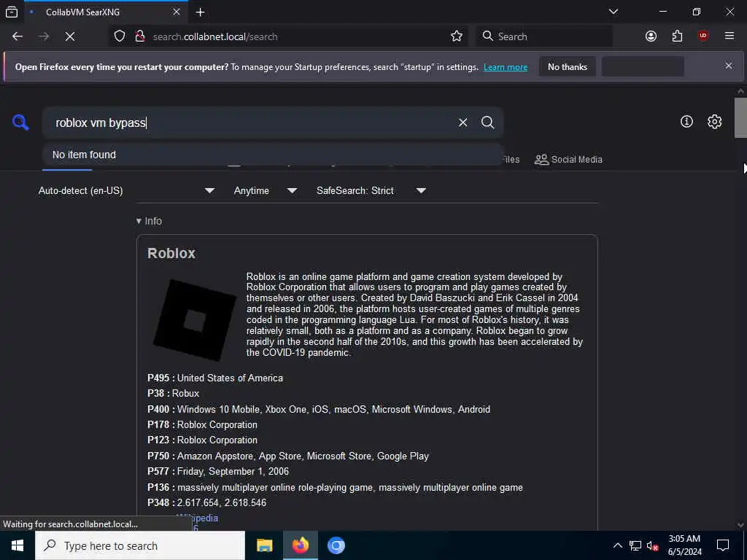Screen dimensions: 747x560
Task: Click the Roblox logo image
Action: (x=195, y=320)
